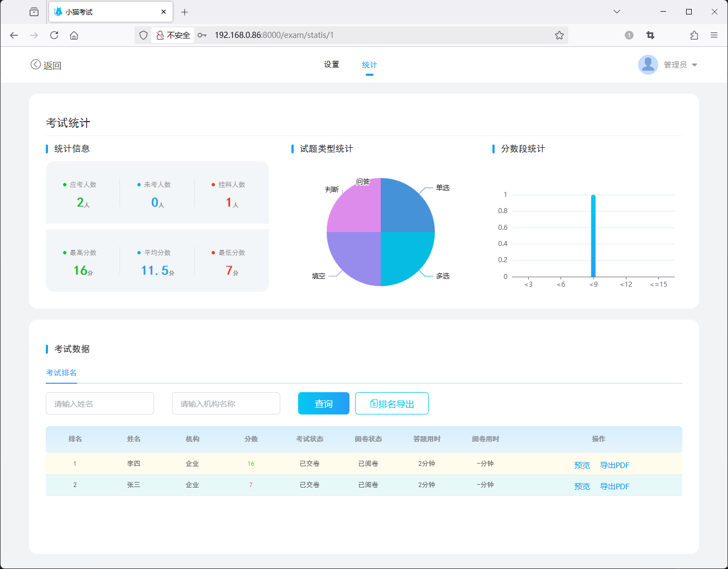Export 张三's result with 导出PDF
Image resolution: width=728 pixels, height=569 pixels.
tap(614, 486)
